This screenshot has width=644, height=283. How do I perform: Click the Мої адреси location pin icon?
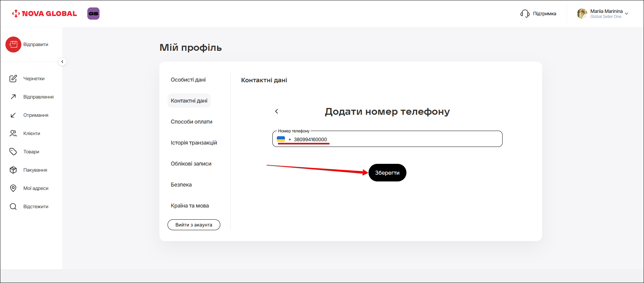coord(13,188)
